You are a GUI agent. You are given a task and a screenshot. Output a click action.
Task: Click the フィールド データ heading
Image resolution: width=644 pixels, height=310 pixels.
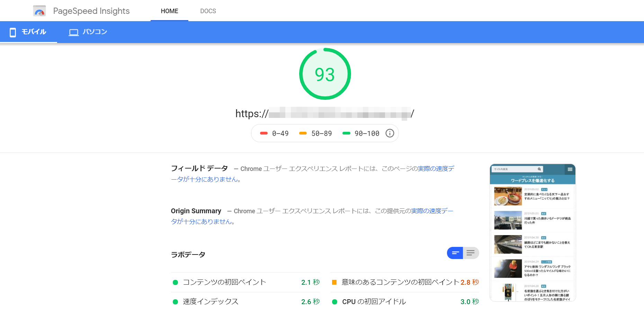coord(199,169)
